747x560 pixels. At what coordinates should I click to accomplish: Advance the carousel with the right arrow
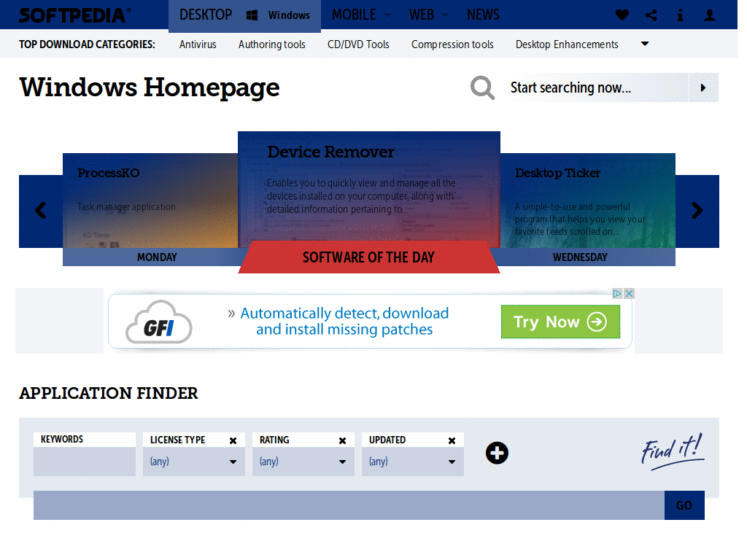(697, 210)
